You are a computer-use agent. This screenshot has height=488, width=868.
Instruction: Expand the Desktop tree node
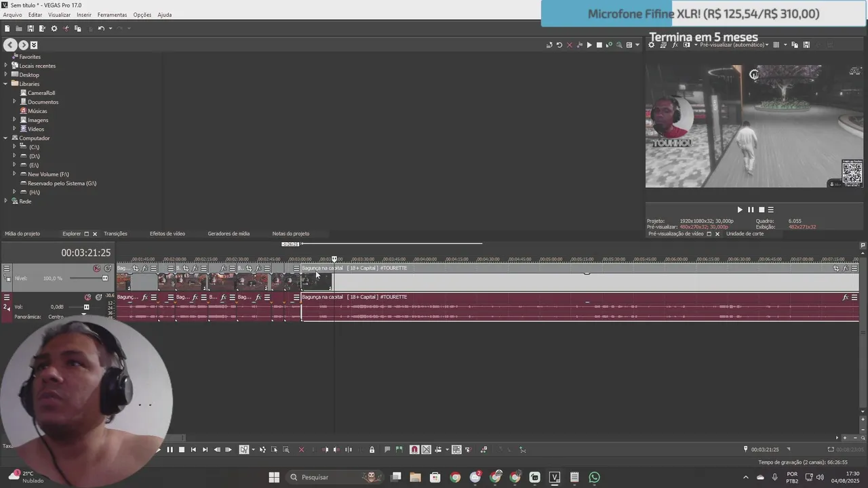[6, 75]
